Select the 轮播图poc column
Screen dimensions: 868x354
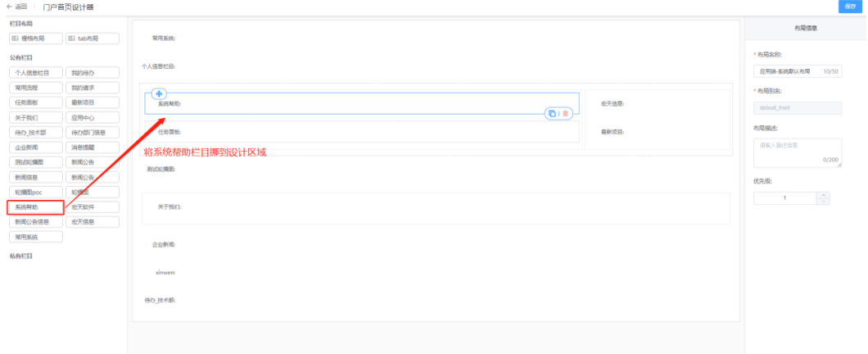36,193
